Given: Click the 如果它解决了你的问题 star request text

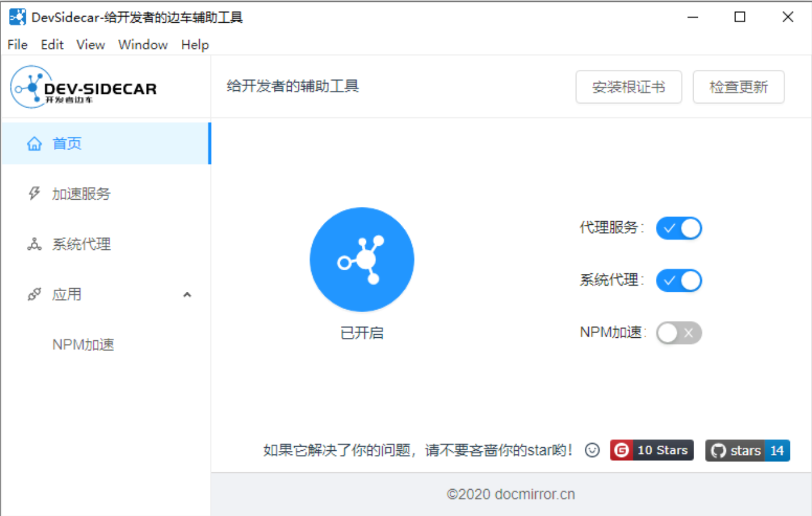Looking at the screenshot, I should click(x=418, y=450).
